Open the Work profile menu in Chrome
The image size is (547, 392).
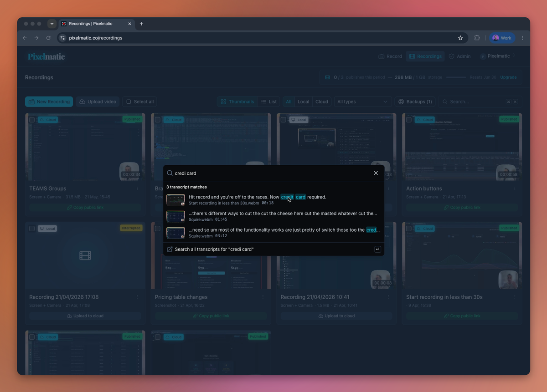pyautogui.click(x=502, y=38)
